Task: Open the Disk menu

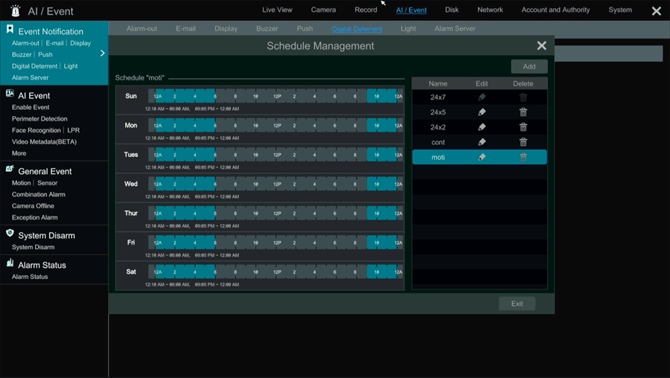Action: 452,10
